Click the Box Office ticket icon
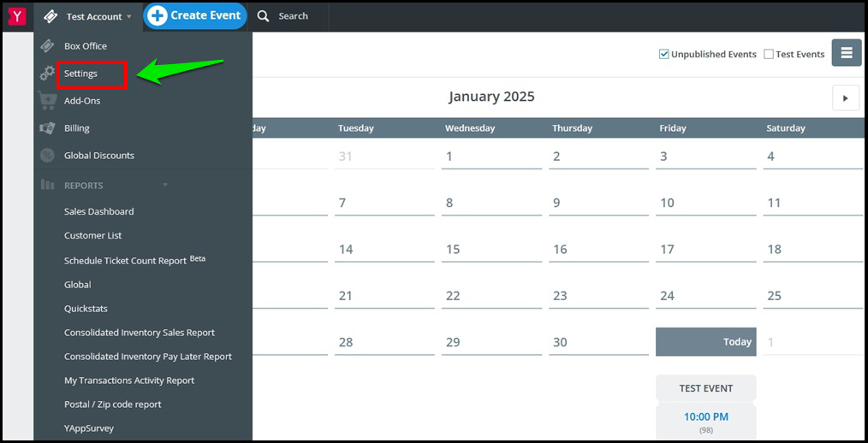Viewport: 868px width, 443px height. click(48, 46)
